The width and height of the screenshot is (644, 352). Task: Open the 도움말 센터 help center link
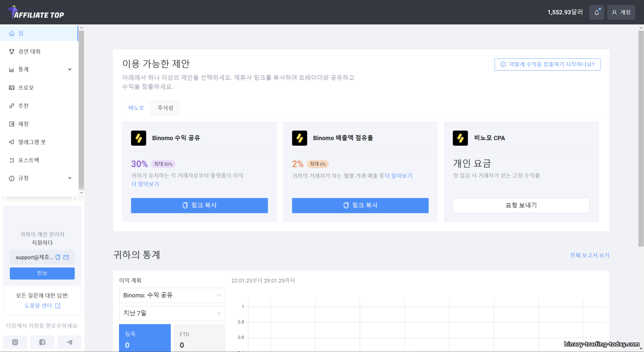(42, 306)
